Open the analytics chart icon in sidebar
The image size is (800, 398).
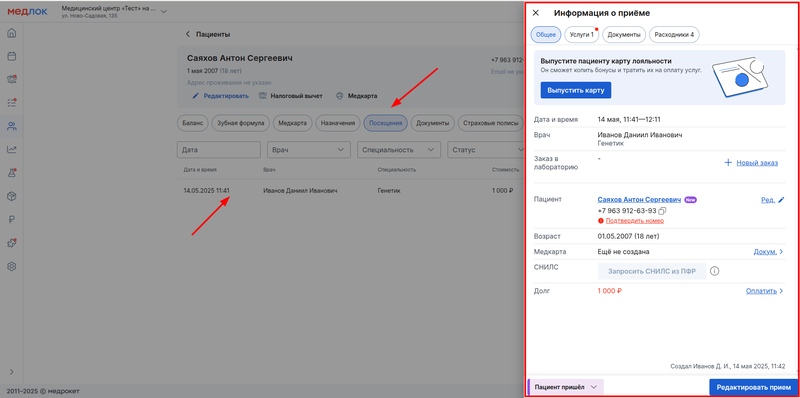pos(11,150)
